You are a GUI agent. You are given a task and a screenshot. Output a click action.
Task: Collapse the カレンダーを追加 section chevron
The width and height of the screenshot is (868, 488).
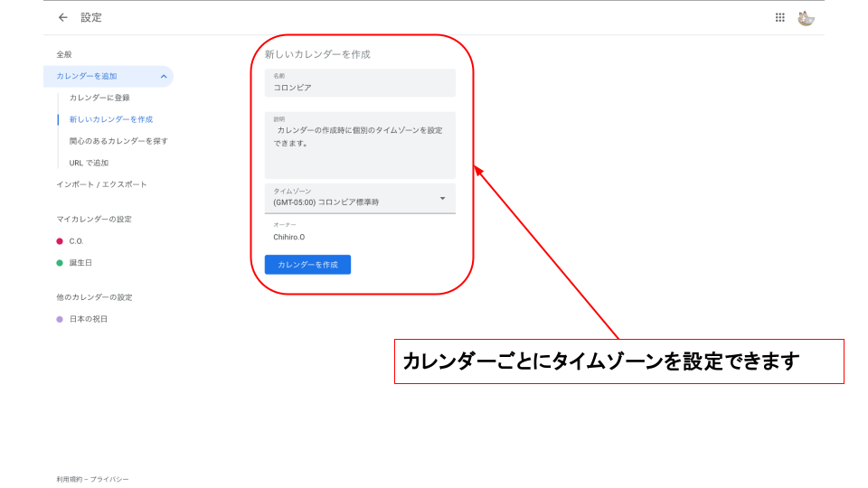pyautogui.click(x=163, y=77)
